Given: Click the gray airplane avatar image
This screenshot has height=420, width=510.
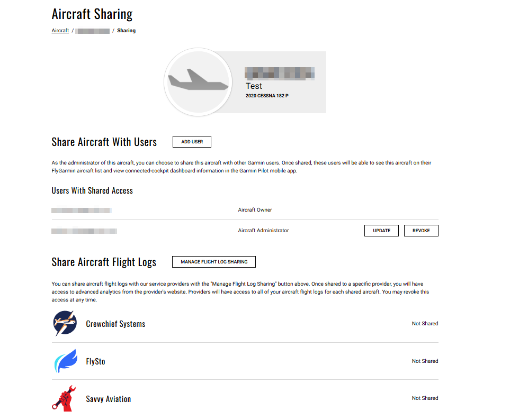Looking at the screenshot, I should point(198,82).
